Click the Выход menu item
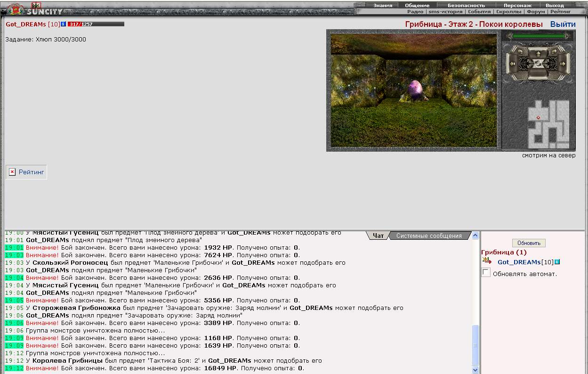The height and width of the screenshot is (374, 588). click(x=555, y=5)
